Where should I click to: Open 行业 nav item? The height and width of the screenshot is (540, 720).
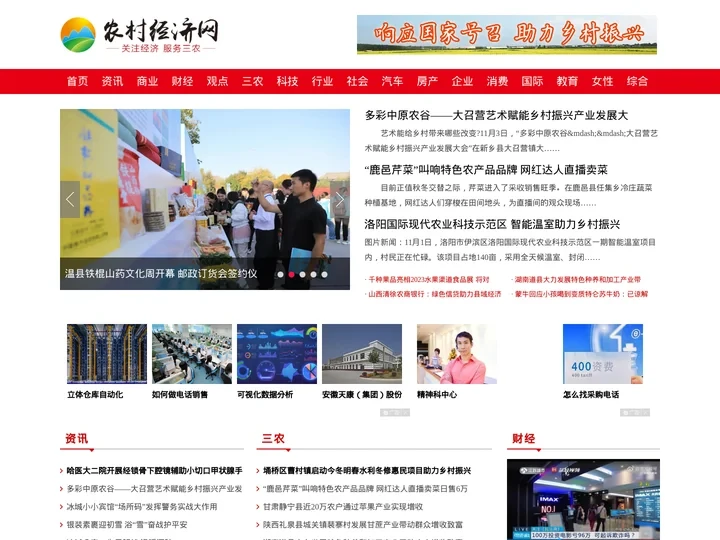(x=322, y=81)
